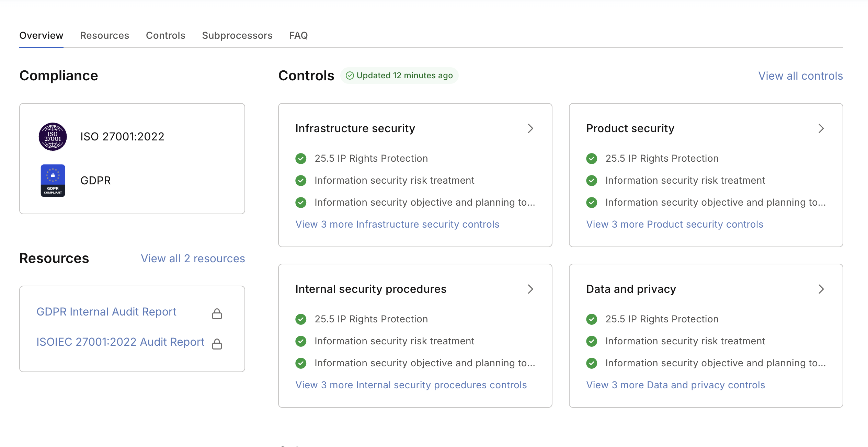Click the GDPR compliant badge icon
Image resolution: width=868 pixels, height=447 pixels.
53,181
